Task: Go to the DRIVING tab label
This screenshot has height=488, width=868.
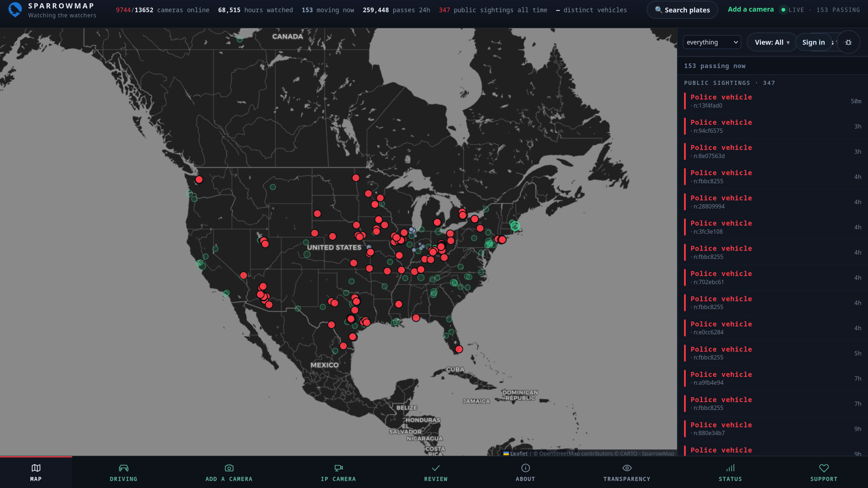Action: [124, 479]
